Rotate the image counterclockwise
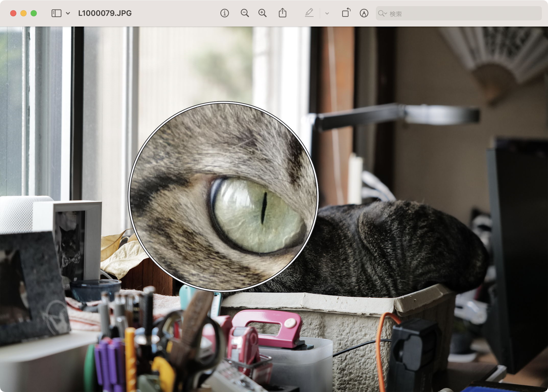Image resolution: width=548 pixels, height=392 pixels. [346, 13]
